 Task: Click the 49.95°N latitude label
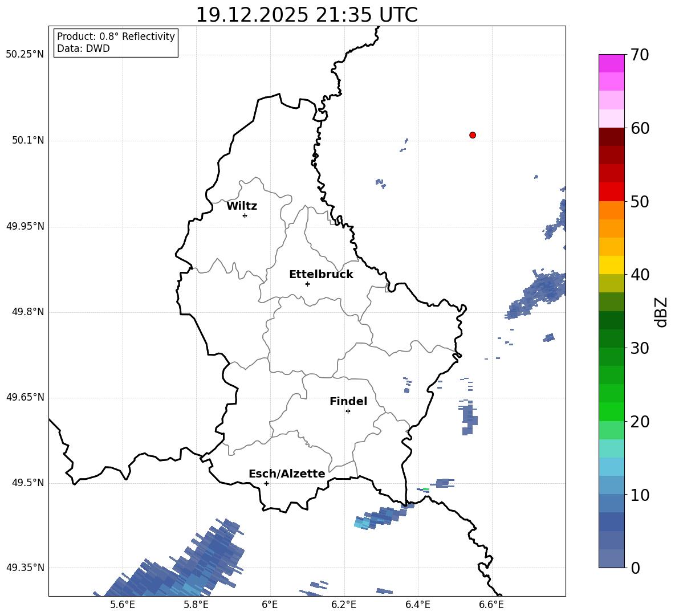pyautogui.click(x=25, y=226)
